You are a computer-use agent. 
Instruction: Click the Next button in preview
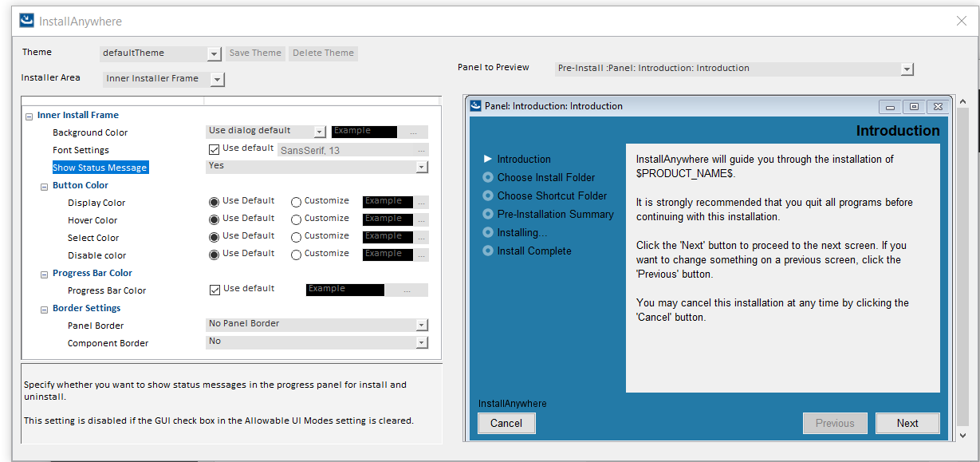tap(907, 424)
